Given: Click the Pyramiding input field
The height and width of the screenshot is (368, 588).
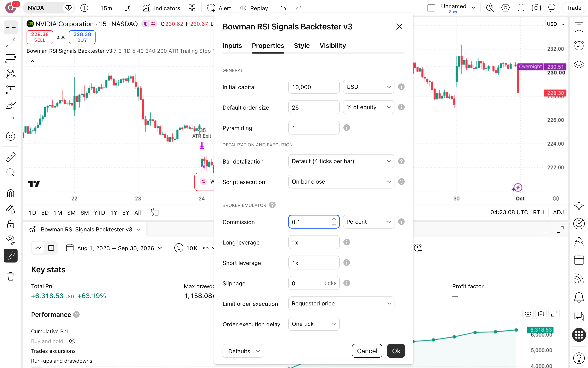Looking at the screenshot, I should coord(314,128).
